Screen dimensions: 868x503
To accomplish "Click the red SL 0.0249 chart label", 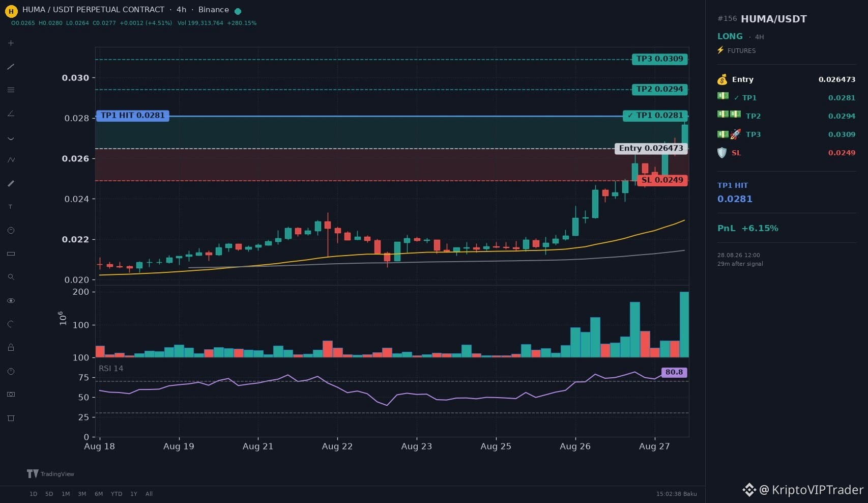I will (662, 180).
